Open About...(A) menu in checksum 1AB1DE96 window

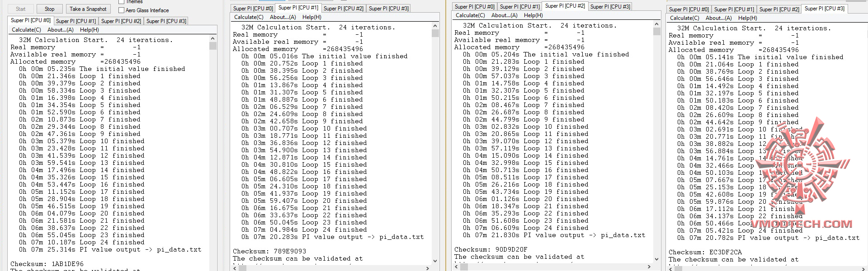[61, 30]
